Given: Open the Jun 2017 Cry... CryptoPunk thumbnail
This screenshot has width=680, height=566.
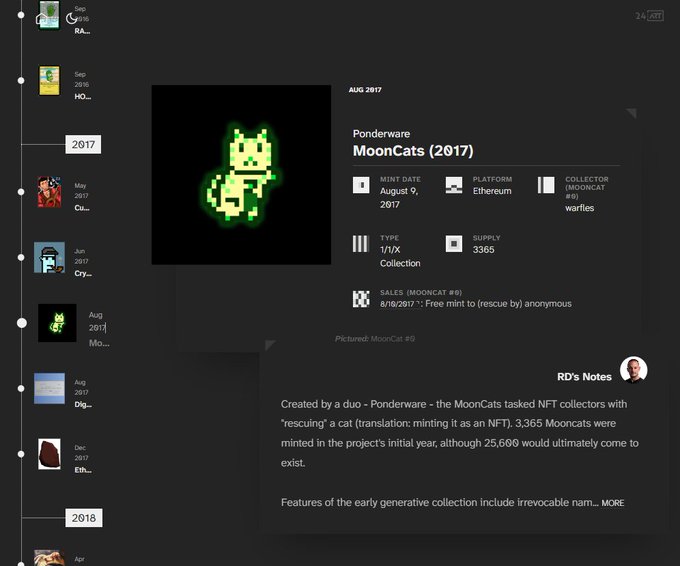Looking at the screenshot, I should 49,257.
